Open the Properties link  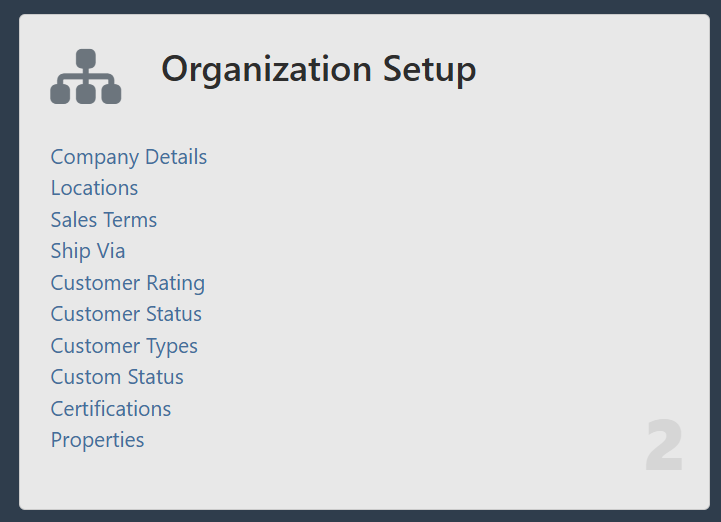(98, 440)
